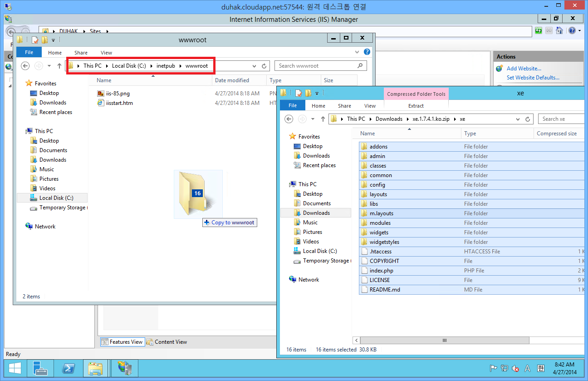Click Favorites star in xe sidebar
Viewport: 588px width, 381px height.
pos(293,137)
